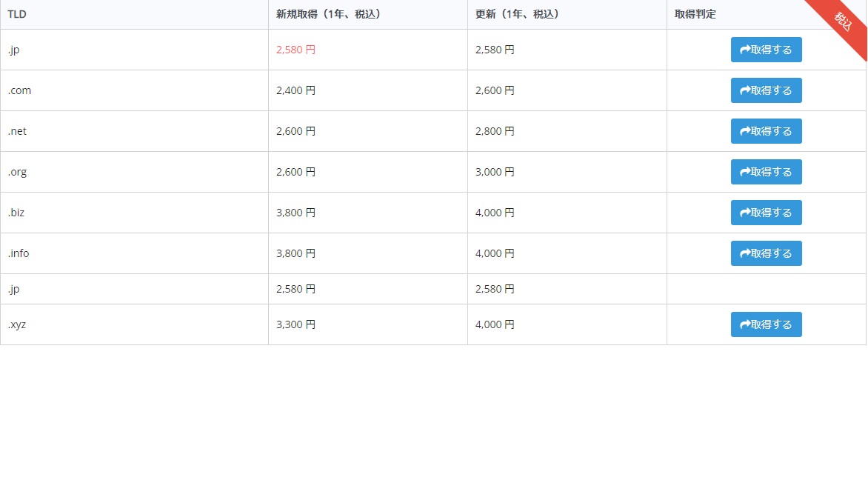
Task: Select the .com TLD cell
Action: point(19,90)
